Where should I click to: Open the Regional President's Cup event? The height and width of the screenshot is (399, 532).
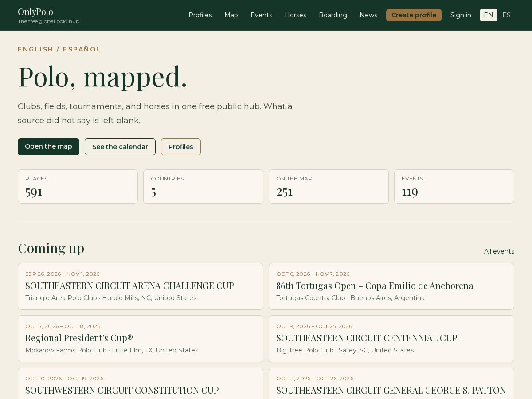click(x=141, y=339)
